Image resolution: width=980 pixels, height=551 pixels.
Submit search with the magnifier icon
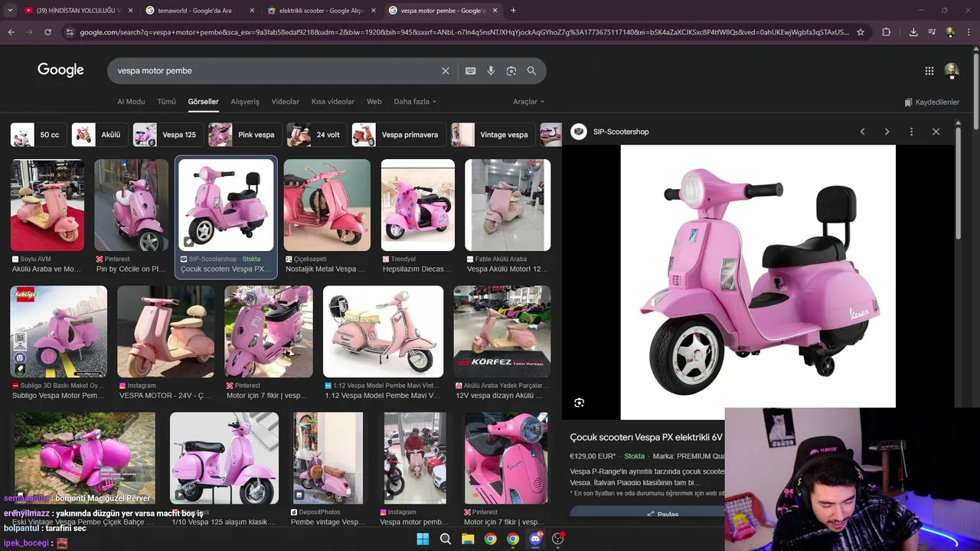(x=531, y=70)
